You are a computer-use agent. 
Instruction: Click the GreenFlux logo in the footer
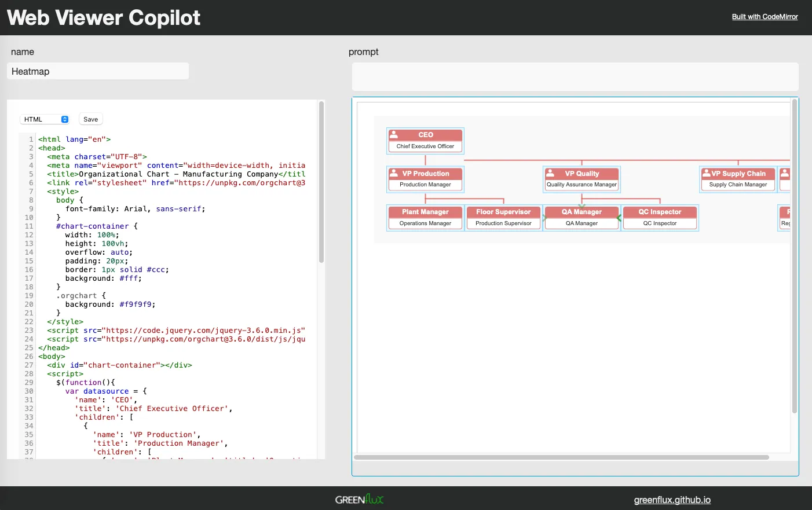[359, 499]
